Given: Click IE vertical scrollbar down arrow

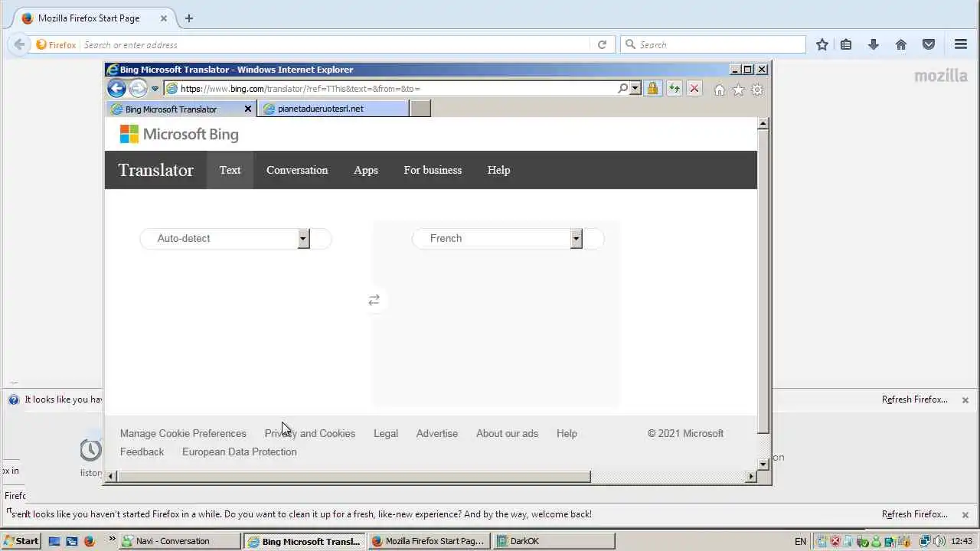Looking at the screenshot, I should pos(763,464).
